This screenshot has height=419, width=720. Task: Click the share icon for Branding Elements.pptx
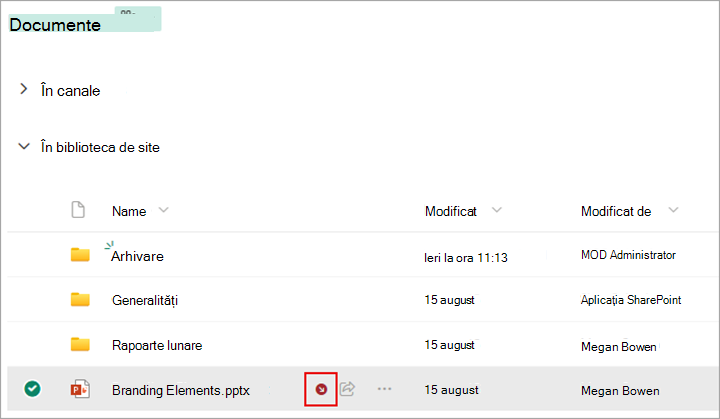[348, 389]
